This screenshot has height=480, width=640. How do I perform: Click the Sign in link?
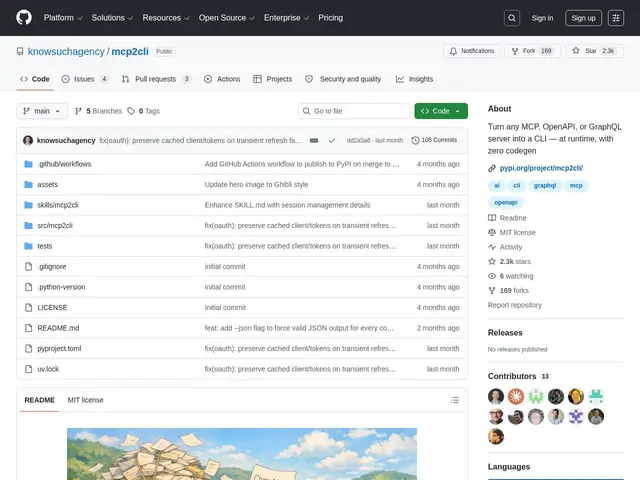[542, 18]
